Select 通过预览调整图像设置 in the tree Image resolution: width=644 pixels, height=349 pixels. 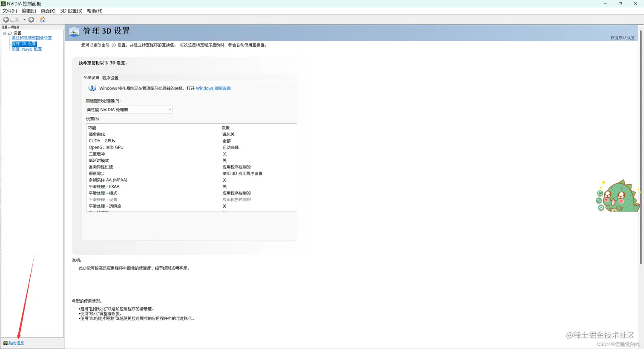32,38
